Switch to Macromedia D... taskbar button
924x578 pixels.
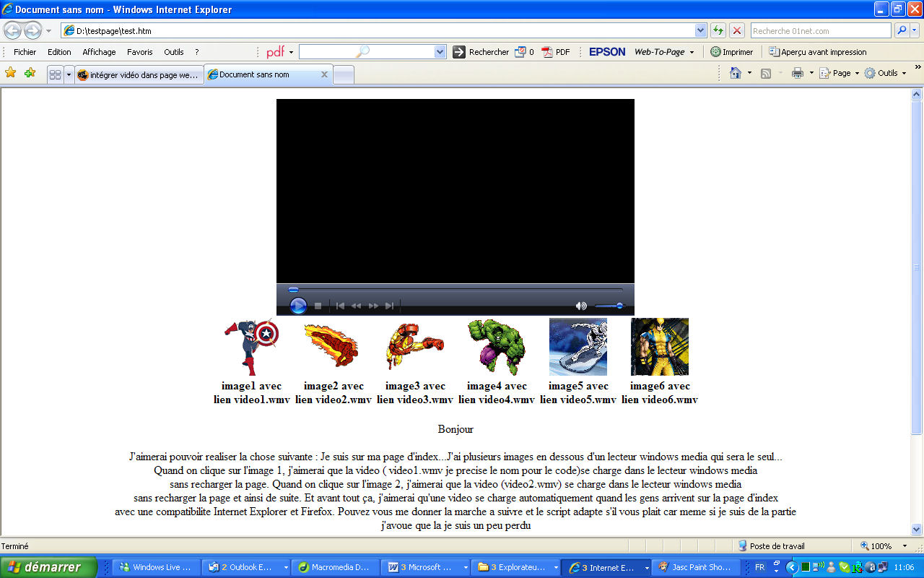(336, 567)
